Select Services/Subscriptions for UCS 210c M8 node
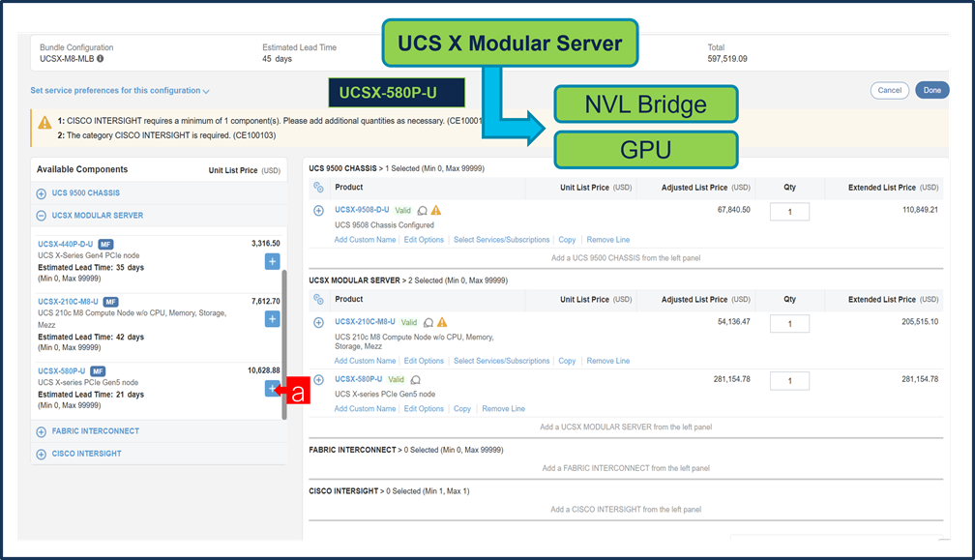This screenshot has width=975, height=560. point(502,361)
